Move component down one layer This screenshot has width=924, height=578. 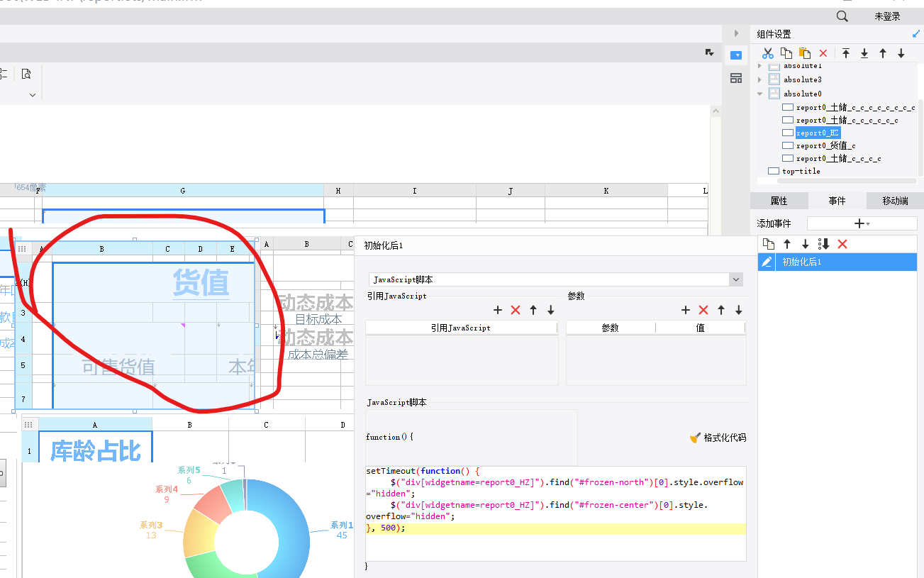pos(901,53)
